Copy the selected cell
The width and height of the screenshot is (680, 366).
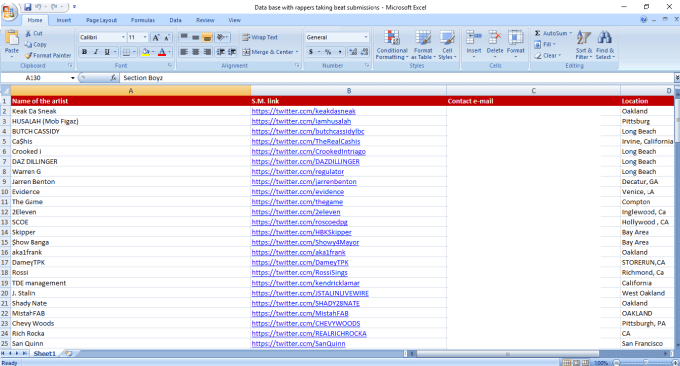(36, 44)
